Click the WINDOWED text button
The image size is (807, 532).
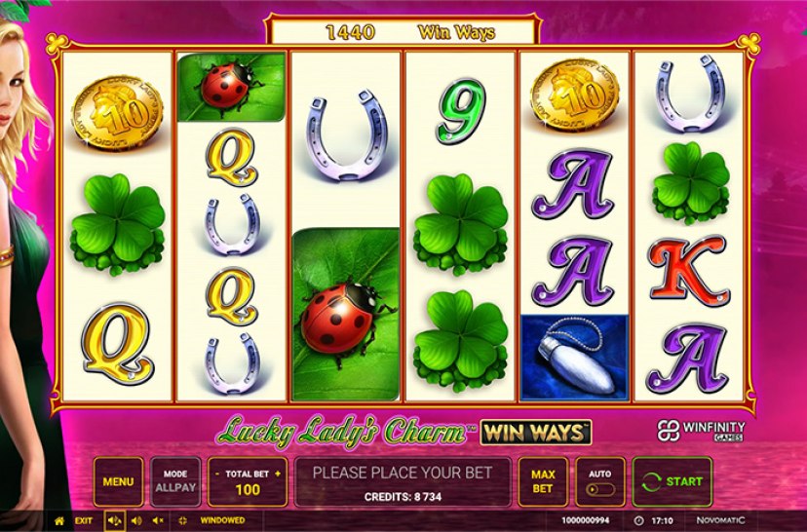[x=222, y=520]
